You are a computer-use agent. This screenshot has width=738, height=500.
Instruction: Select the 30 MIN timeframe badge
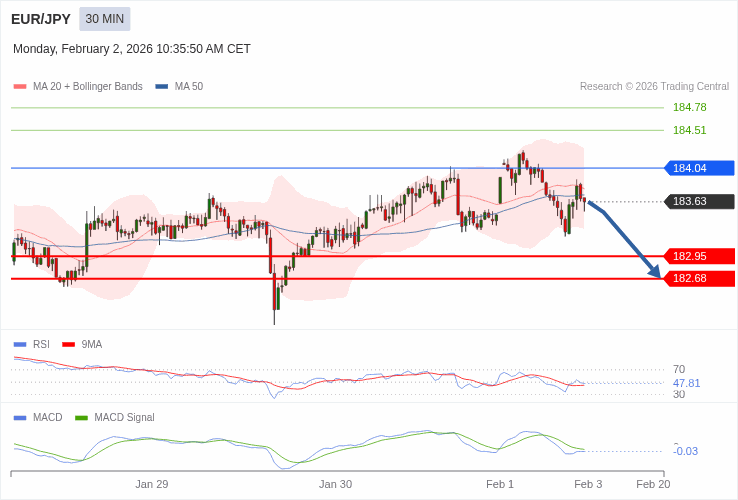click(x=105, y=19)
